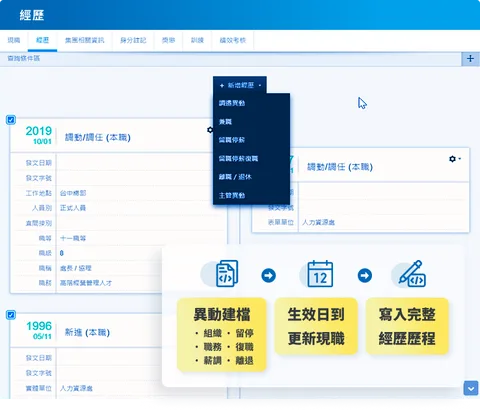
Task: Select the 經歷 tab
Action: (x=42, y=40)
